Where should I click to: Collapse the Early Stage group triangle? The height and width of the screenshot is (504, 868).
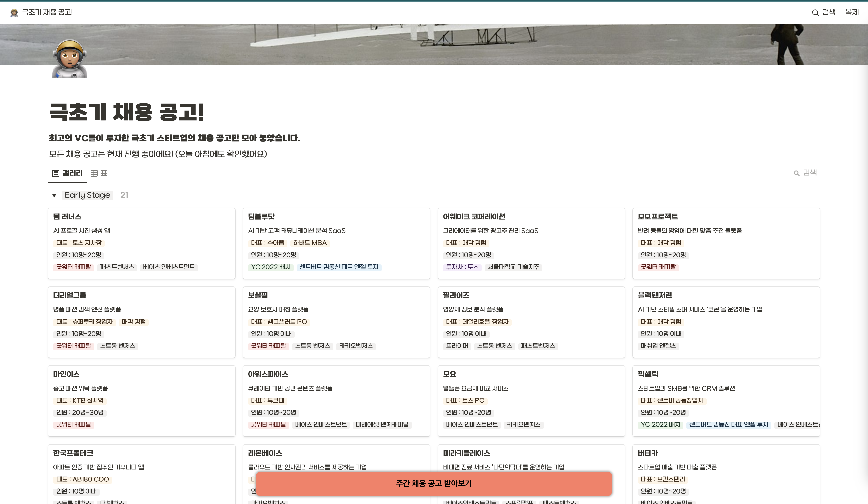(x=54, y=195)
